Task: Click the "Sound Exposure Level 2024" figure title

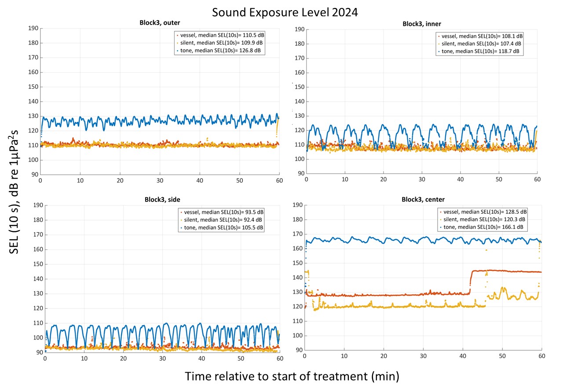Action: (x=285, y=12)
